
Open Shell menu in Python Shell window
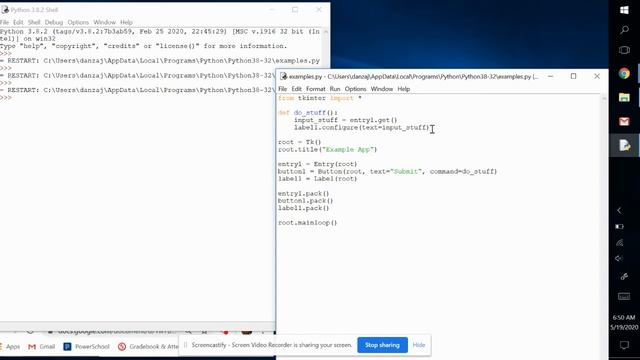coord(34,22)
